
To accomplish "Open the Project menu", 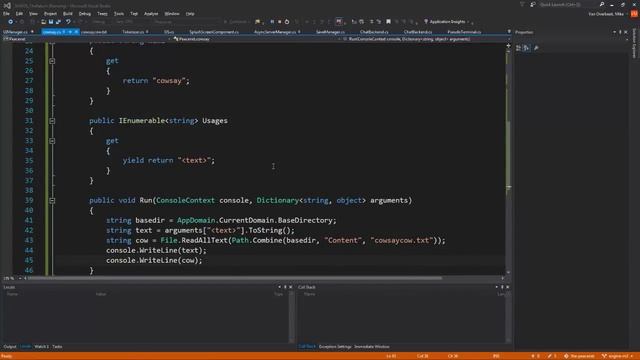I will pos(50,14).
